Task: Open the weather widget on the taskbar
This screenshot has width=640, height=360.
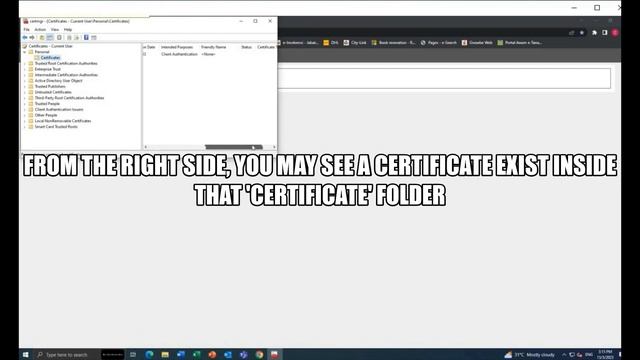Action: (530, 355)
